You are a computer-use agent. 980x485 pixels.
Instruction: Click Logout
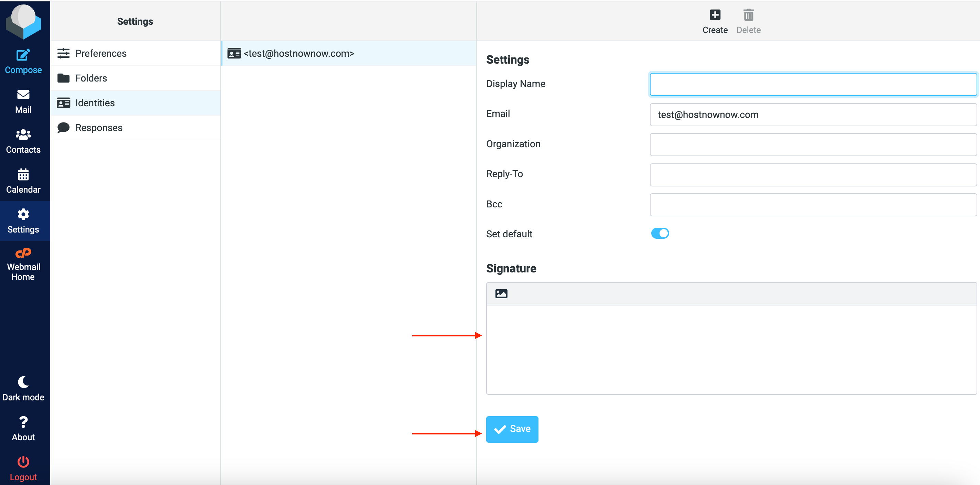[x=23, y=469]
